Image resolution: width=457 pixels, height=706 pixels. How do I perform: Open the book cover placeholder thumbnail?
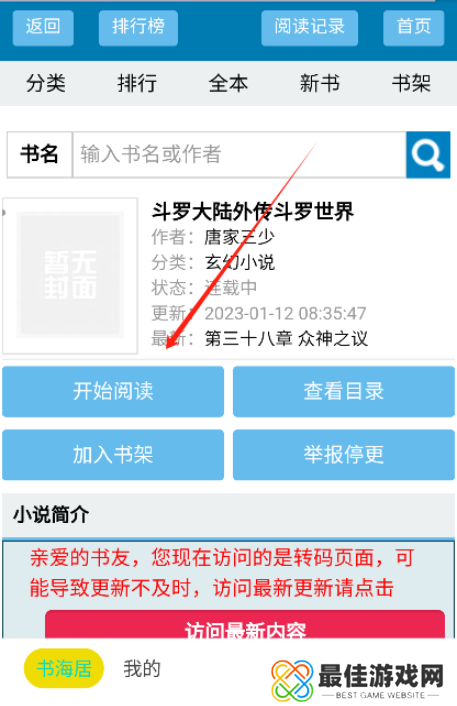coord(70,276)
